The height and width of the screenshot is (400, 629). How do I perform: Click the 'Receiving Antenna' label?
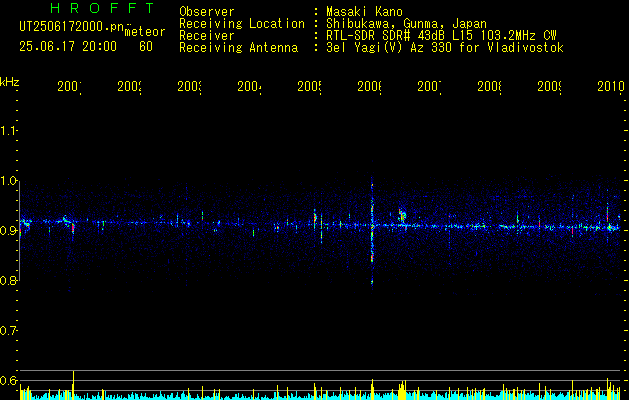[239, 48]
